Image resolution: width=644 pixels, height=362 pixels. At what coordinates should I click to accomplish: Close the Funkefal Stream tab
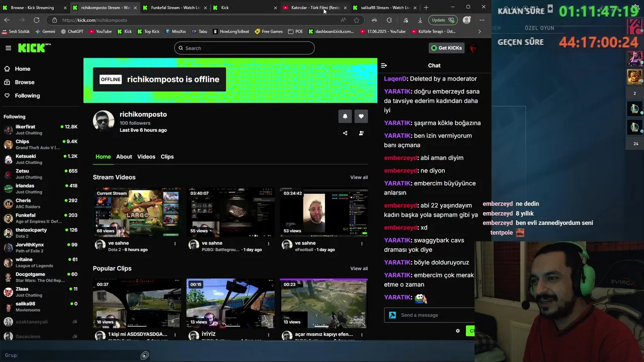click(x=205, y=8)
